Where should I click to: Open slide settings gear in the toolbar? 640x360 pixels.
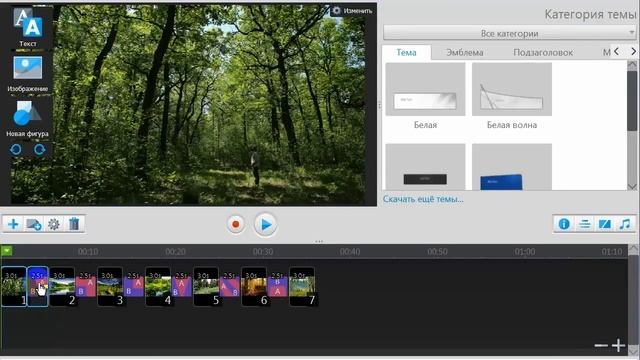tap(54, 224)
